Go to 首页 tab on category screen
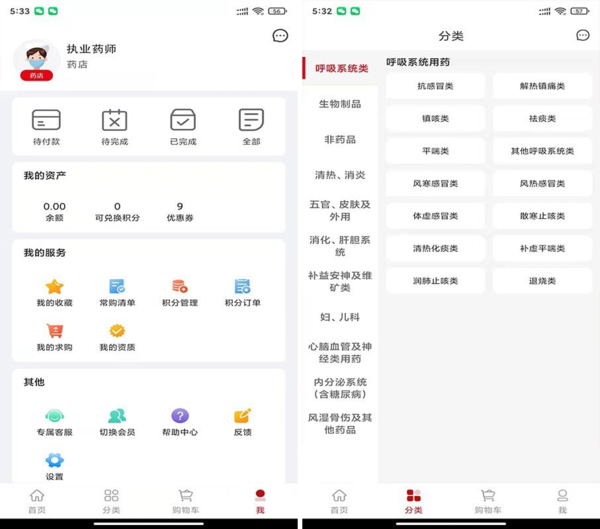The width and height of the screenshot is (600, 529). 339,501
